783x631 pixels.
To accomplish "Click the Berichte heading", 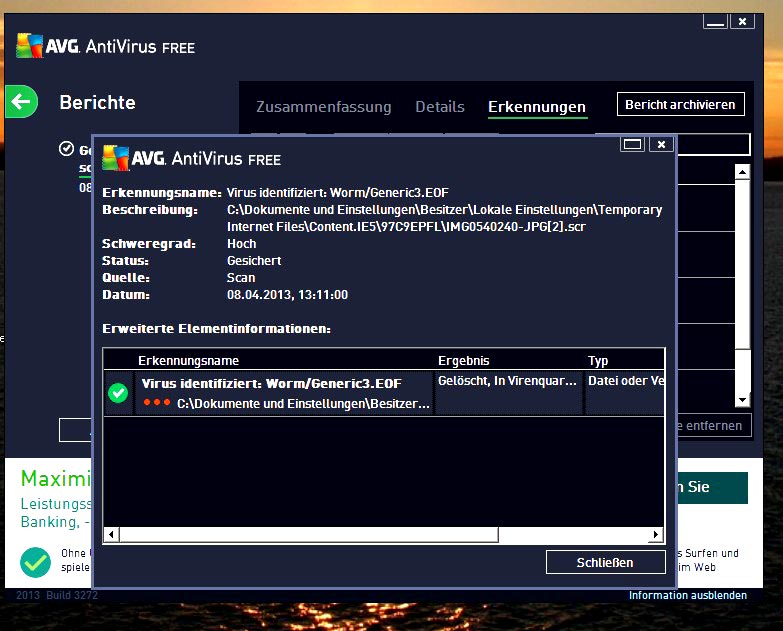I will [97, 102].
